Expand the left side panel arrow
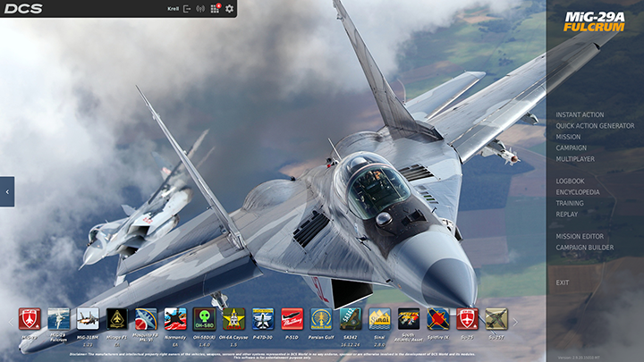This screenshot has height=362, width=644. click(x=7, y=191)
